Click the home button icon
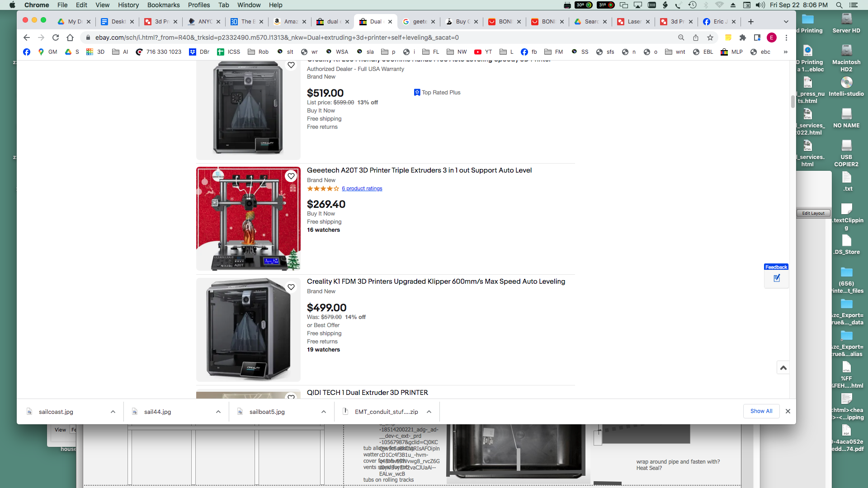 (x=70, y=38)
